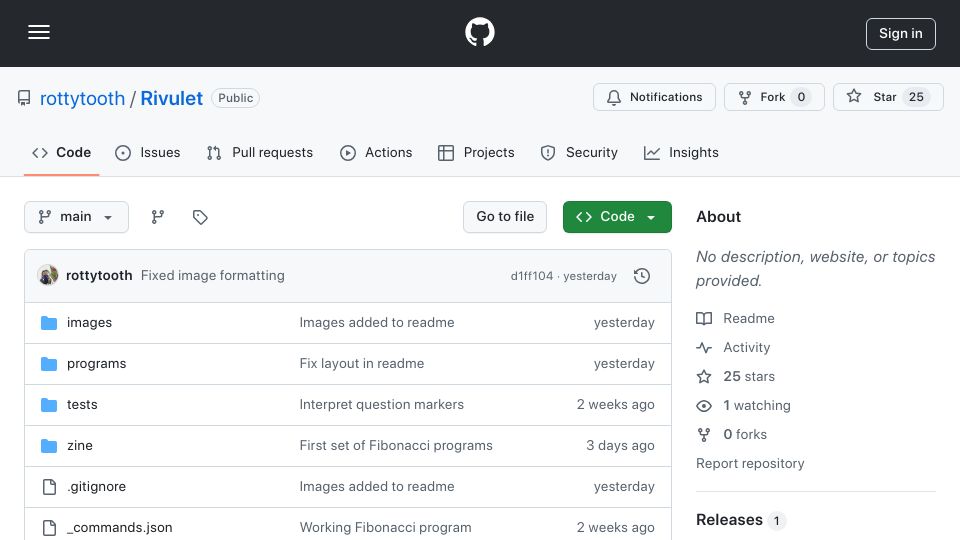Expand the green Code dropdown
The image size is (960, 540).
[x=617, y=217]
